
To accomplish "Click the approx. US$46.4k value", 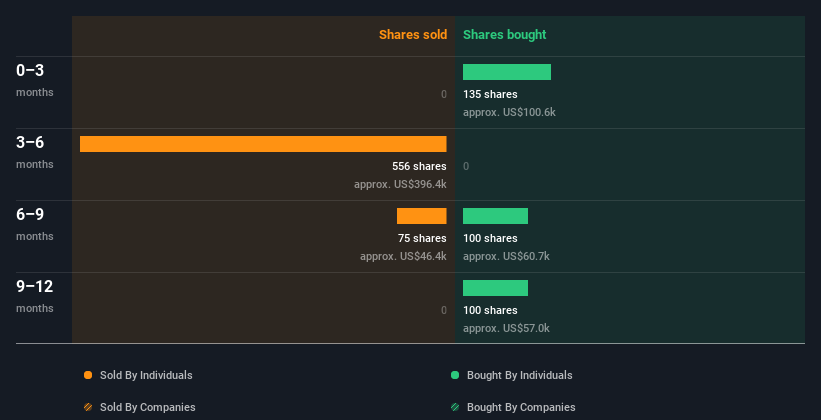I will point(403,256).
